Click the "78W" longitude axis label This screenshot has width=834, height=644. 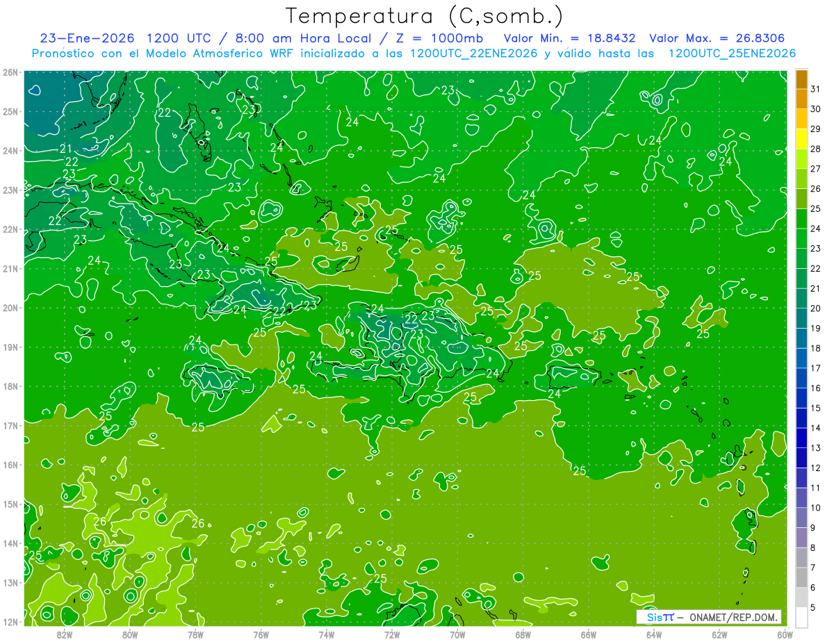click(195, 634)
